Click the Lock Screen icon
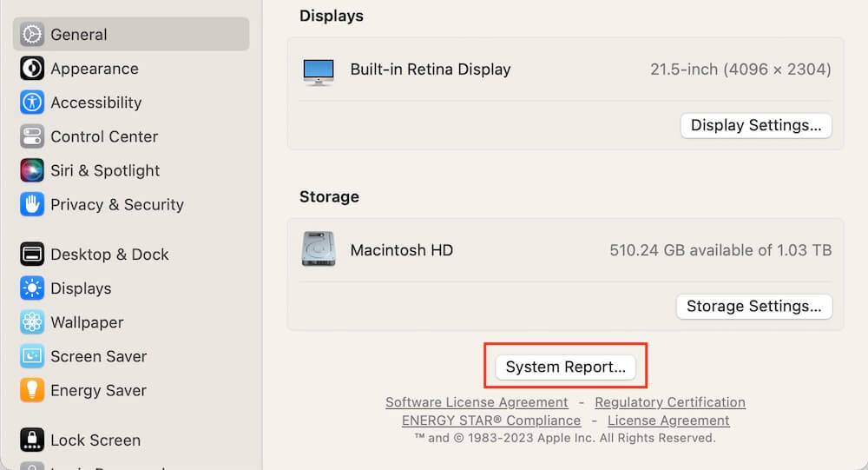Viewport: 868px width, 470px height. point(32,440)
